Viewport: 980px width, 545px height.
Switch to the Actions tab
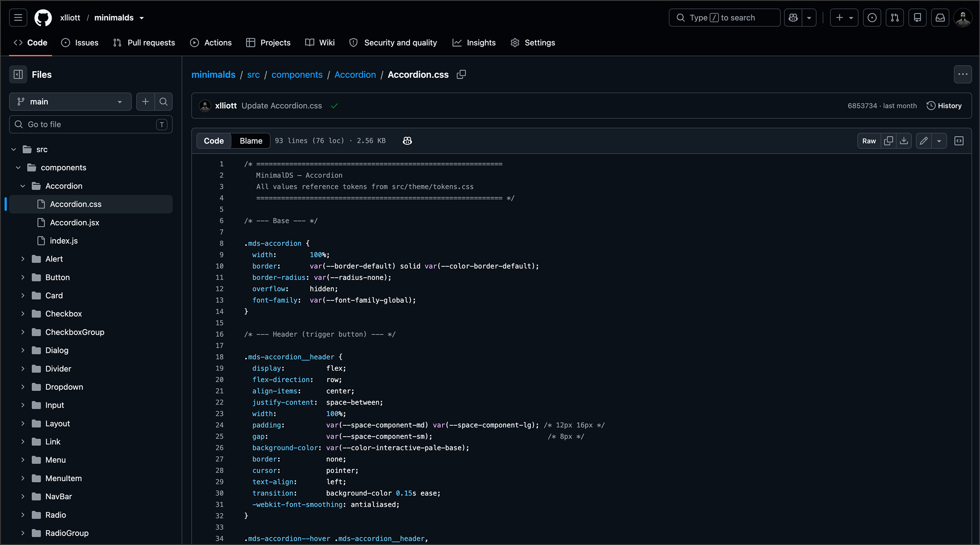[x=211, y=42]
